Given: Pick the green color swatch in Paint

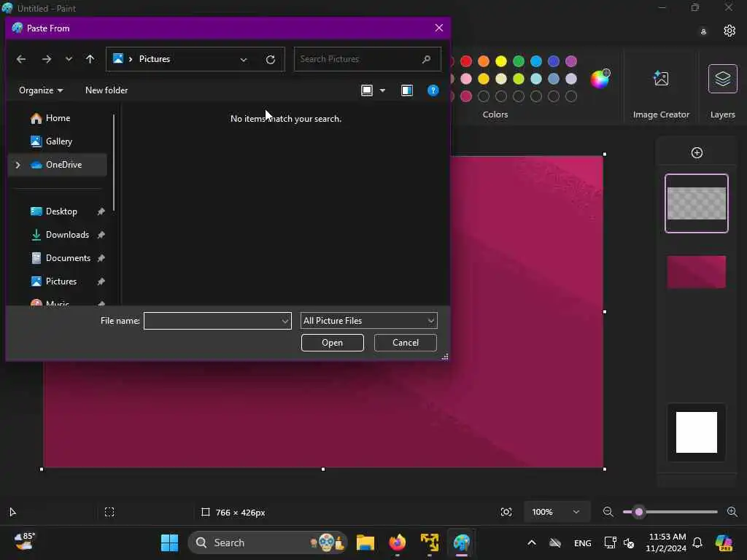Looking at the screenshot, I should click(519, 61).
